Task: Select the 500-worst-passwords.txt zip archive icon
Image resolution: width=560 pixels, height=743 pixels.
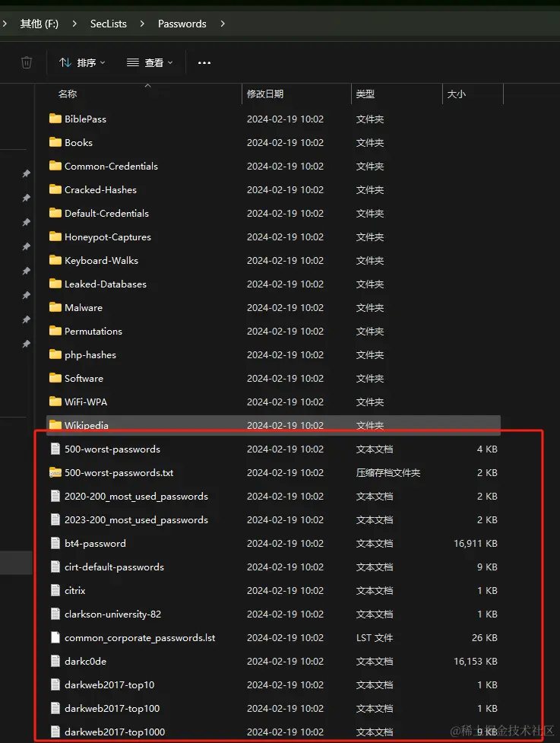Action: click(55, 472)
